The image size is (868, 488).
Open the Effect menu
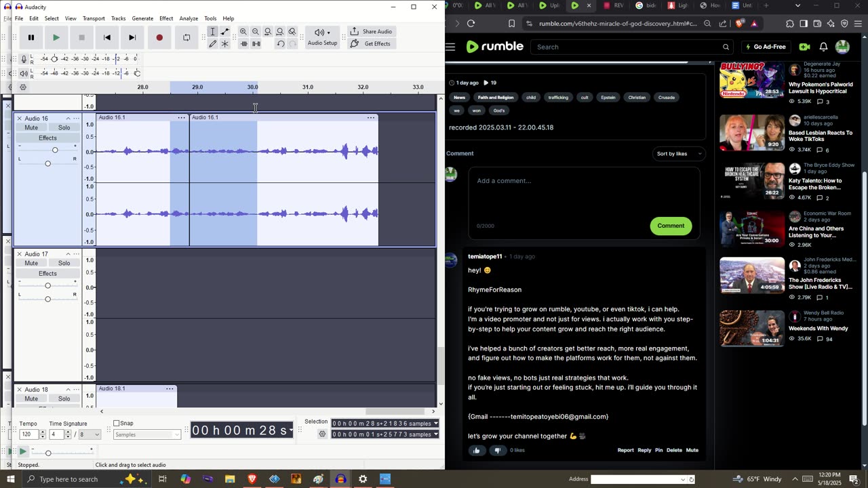coord(166,18)
